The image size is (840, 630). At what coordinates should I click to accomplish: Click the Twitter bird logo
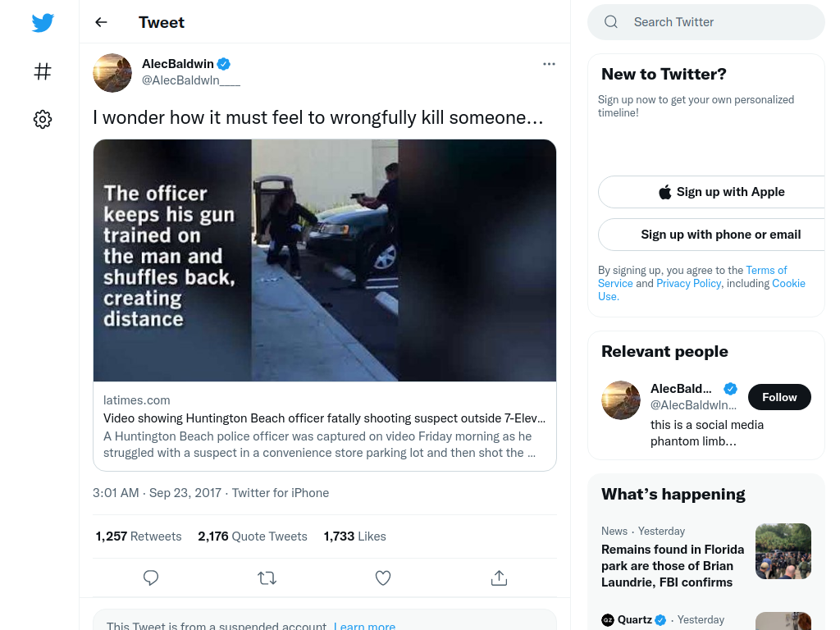tap(43, 23)
